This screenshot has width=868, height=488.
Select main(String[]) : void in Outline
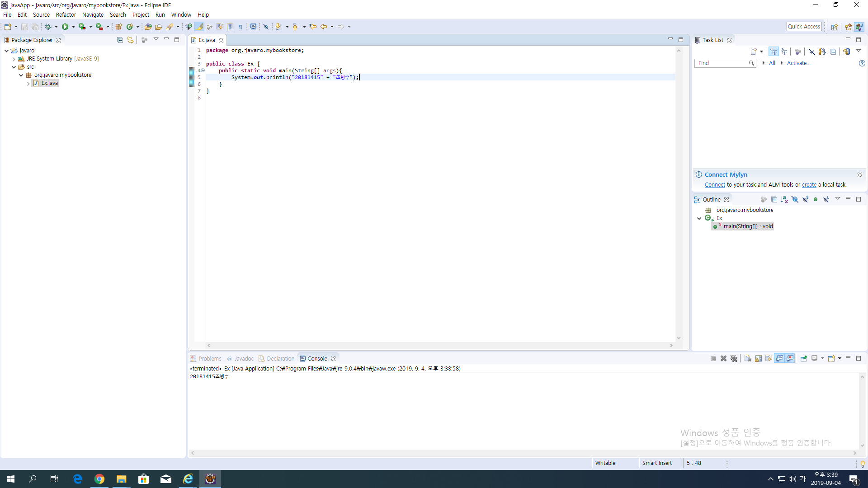tap(743, 226)
